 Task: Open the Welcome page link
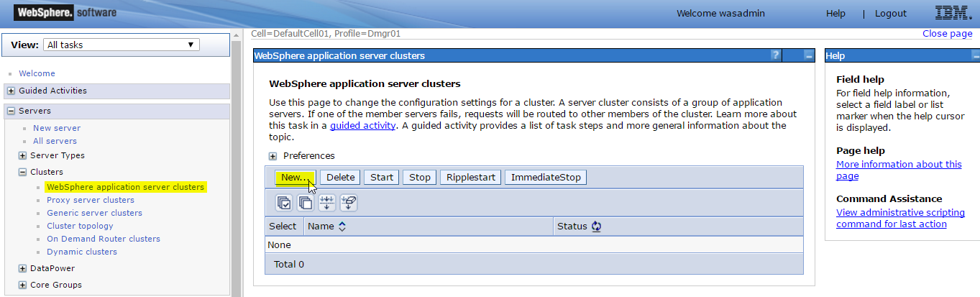(37, 73)
